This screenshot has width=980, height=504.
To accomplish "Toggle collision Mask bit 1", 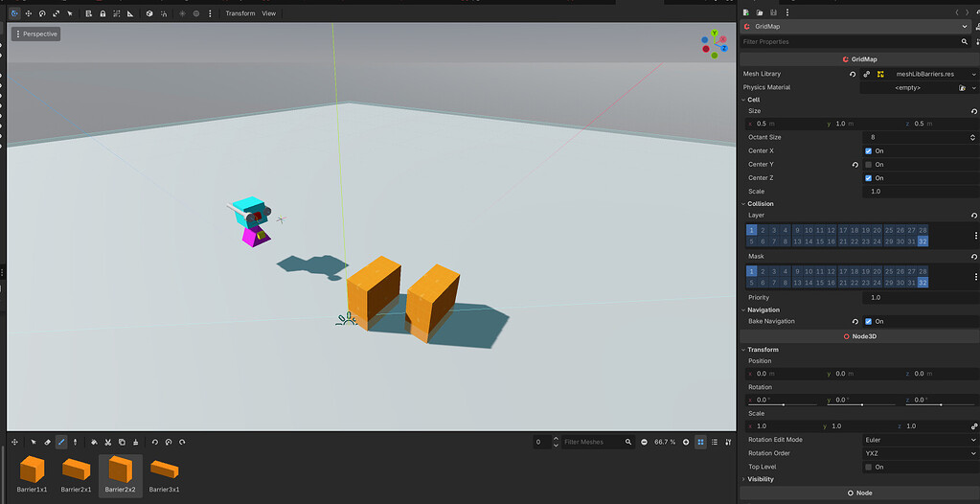I will coord(751,271).
